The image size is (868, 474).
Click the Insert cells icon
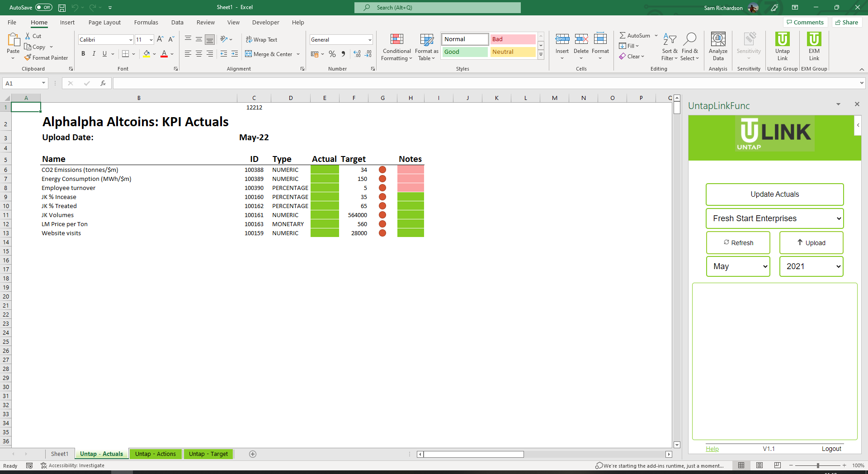[562, 39]
